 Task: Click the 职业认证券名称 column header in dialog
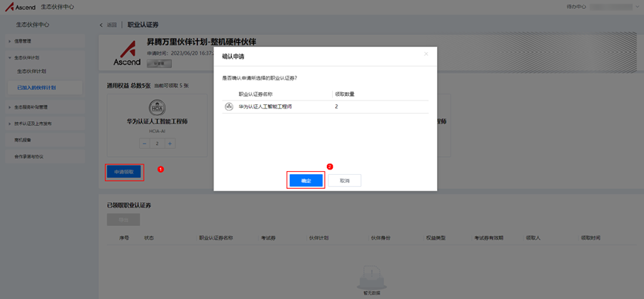pyautogui.click(x=255, y=94)
